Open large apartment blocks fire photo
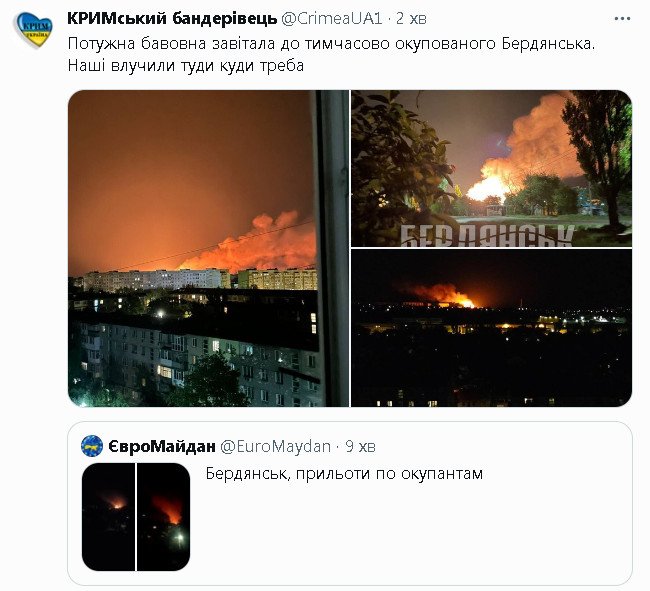Viewport: 650px width, 591px height. tap(209, 248)
